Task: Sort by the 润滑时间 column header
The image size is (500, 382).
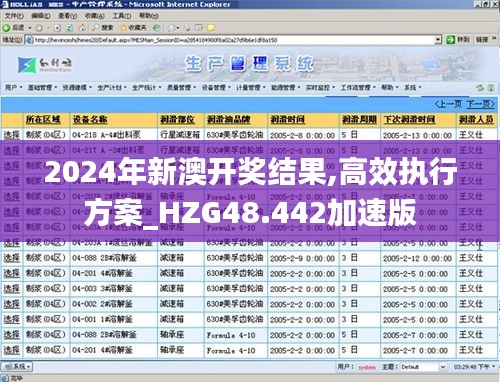Action: coord(287,120)
